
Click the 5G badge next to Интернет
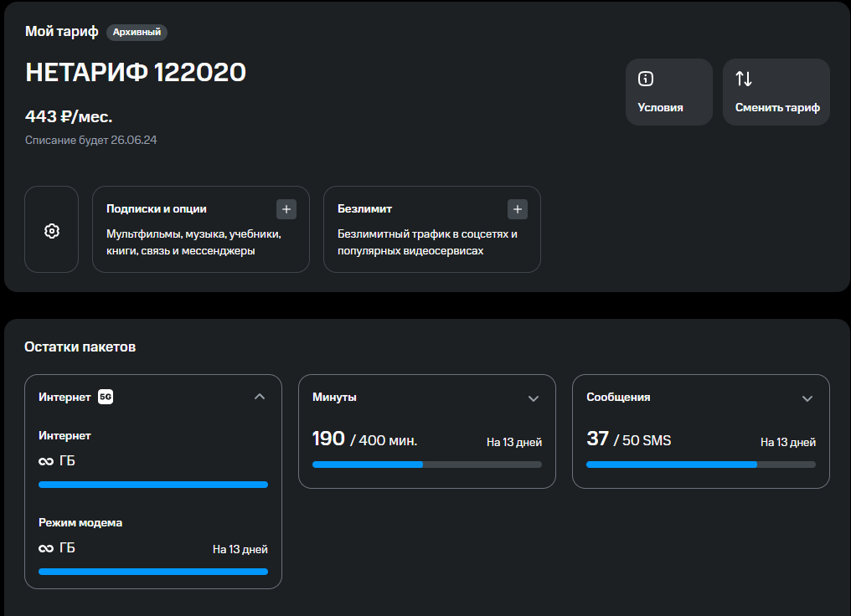click(106, 397)
